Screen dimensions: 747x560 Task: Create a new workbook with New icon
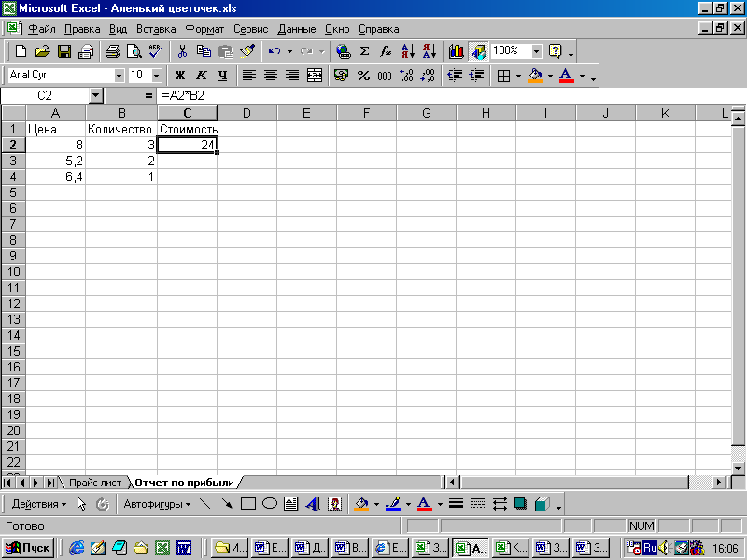point(21,51)
